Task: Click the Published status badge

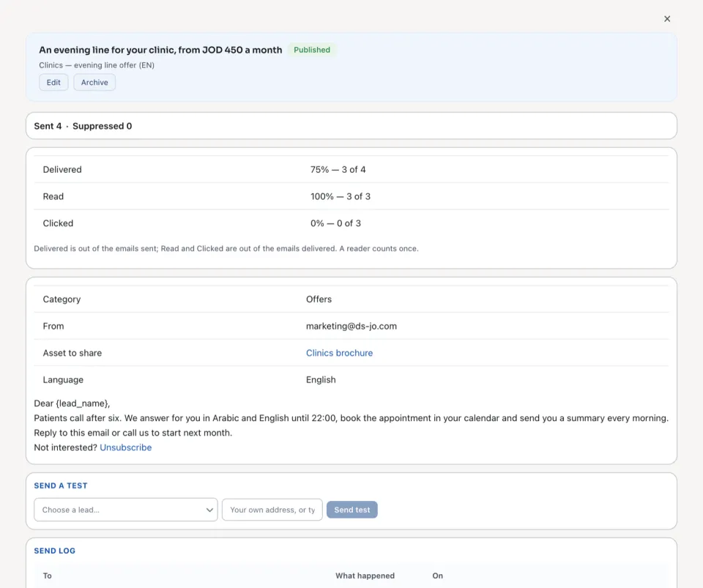Action: tap(312, 50)
